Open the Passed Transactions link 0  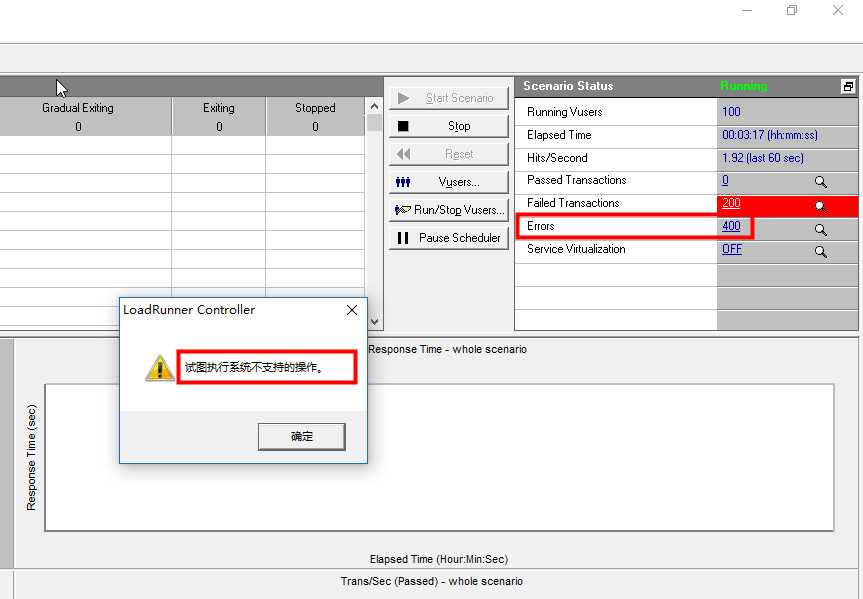click(x=725, y=180)
